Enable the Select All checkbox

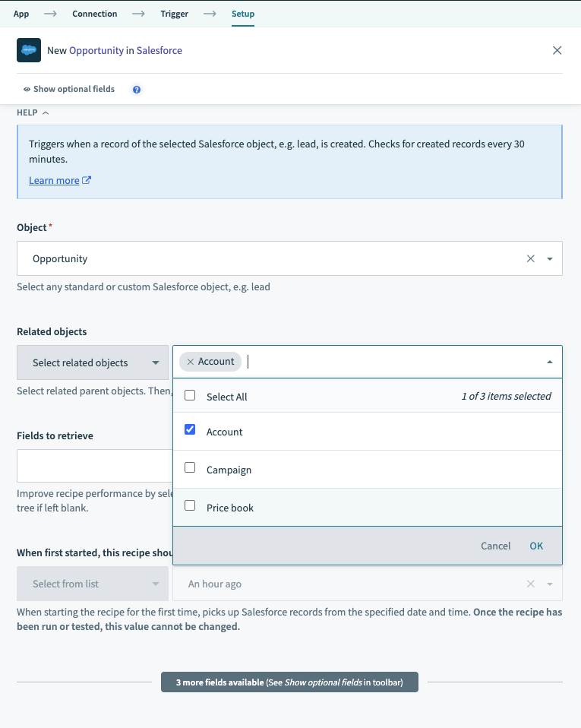pyautogui.click(x=190, y=396)
